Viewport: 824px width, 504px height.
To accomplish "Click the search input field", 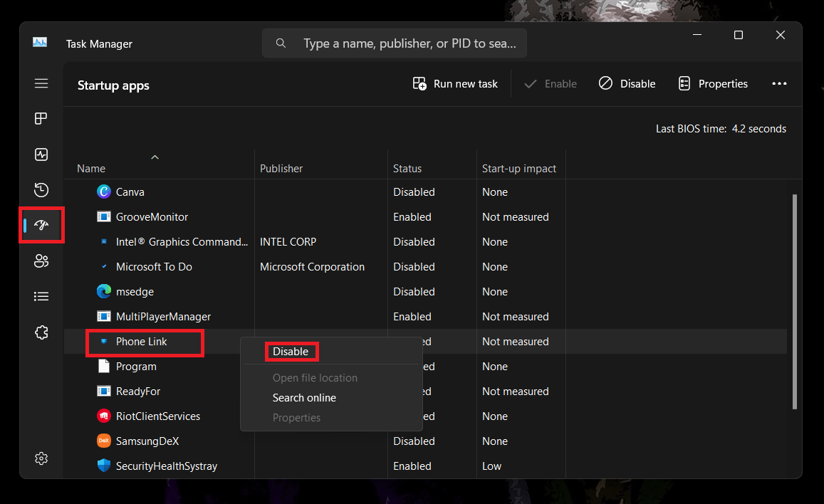I will (x=395, y=43).
